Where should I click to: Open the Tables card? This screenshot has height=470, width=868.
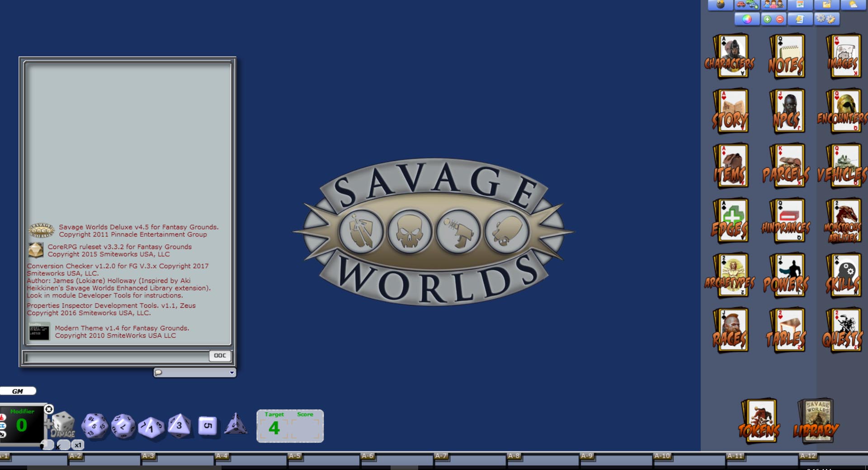click(x=787, y=330)
